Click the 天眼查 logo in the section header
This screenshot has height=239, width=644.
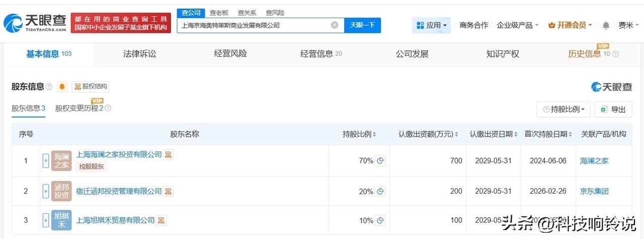(611, 87)
